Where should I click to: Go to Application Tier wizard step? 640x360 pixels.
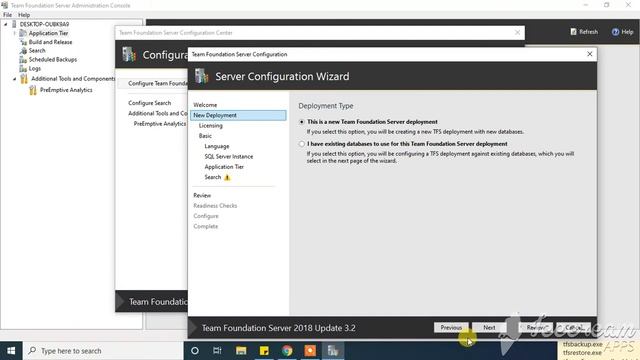(x=224, y=167)
